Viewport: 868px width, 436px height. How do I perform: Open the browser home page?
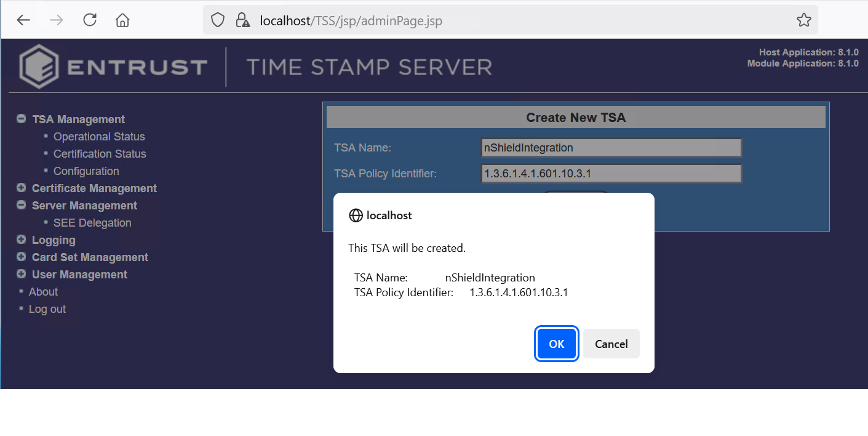tap(122, 19)
